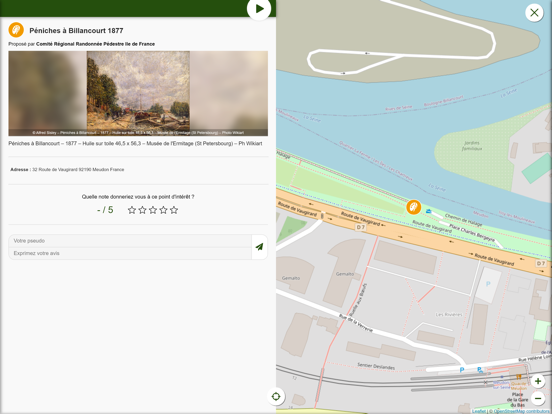Recenter the map with locate button
The width and height of the screenshot is (552, 414).
pos(276,396)
